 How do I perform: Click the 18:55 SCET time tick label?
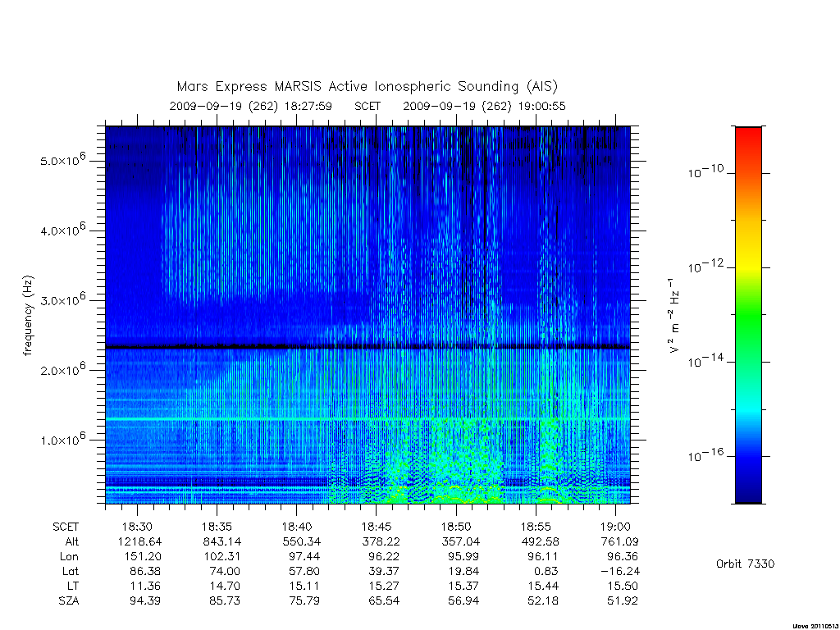click(536, 527)
